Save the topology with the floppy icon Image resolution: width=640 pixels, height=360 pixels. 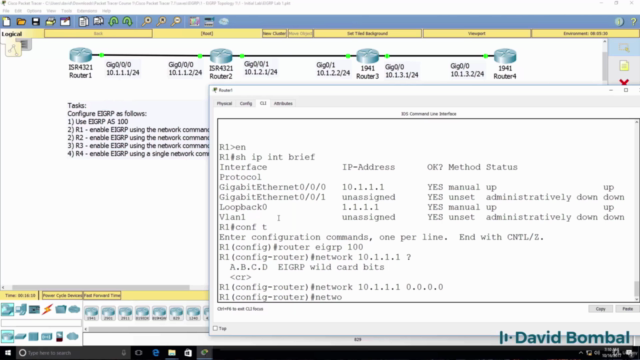point(36,22)
